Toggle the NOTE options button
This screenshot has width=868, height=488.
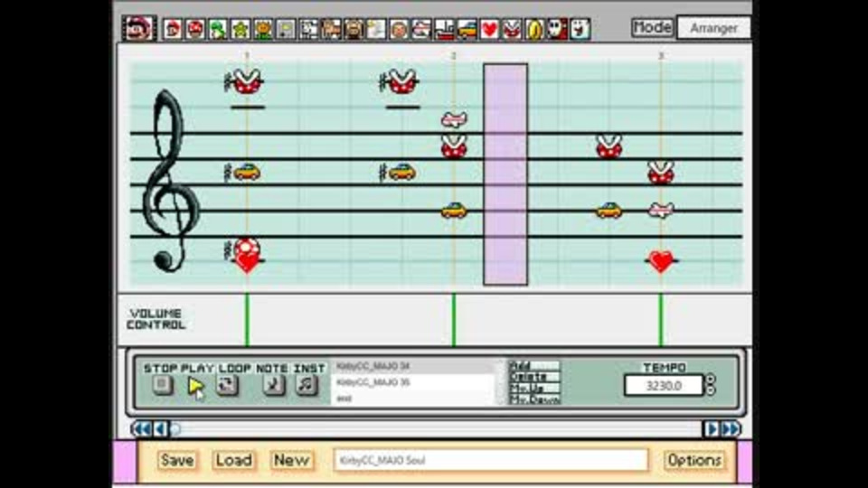pyautogui.click(x=273, y=385)
